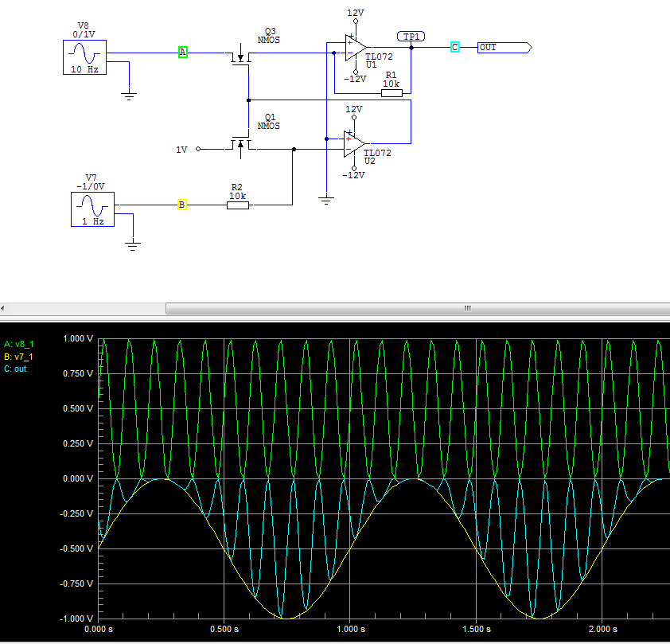Click the R1 10k resistor
Viewport: 670px width, 644px height.
391,93
